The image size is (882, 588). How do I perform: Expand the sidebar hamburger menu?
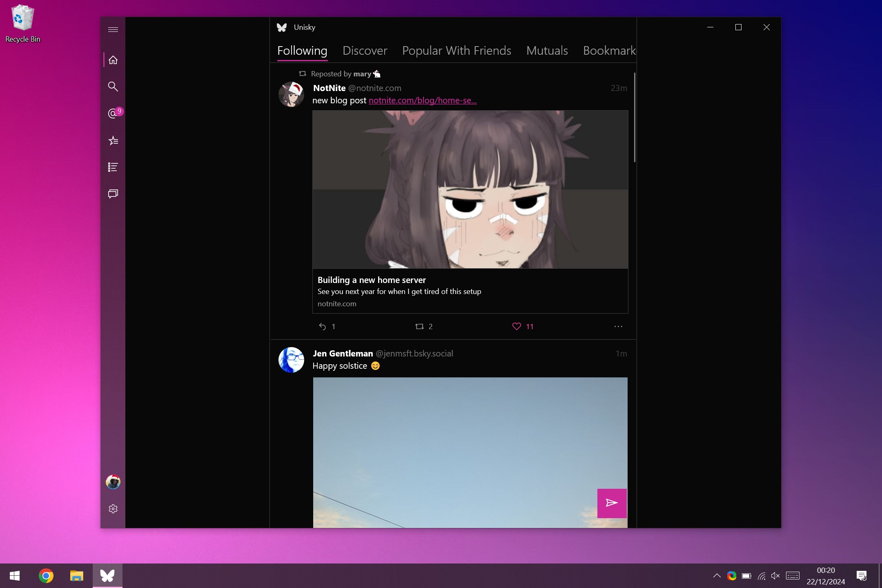point(113,29)
